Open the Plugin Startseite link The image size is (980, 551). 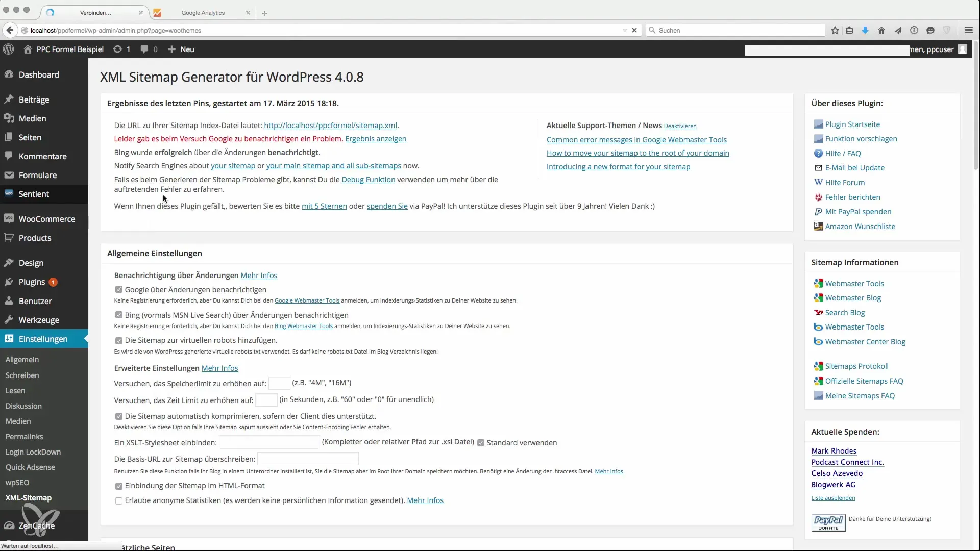click(852, 124)
